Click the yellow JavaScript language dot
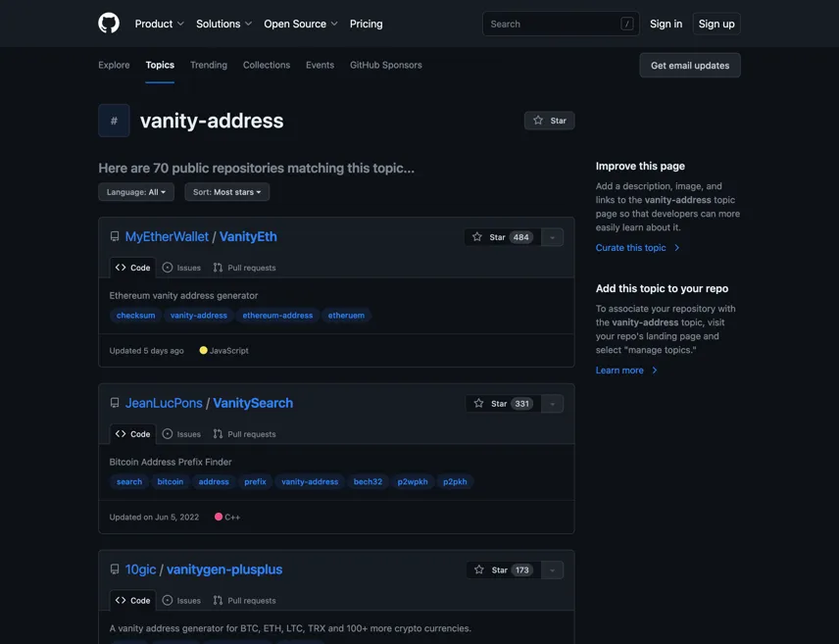The height and width of the screenshot is (644, 839). coord(203,350)
